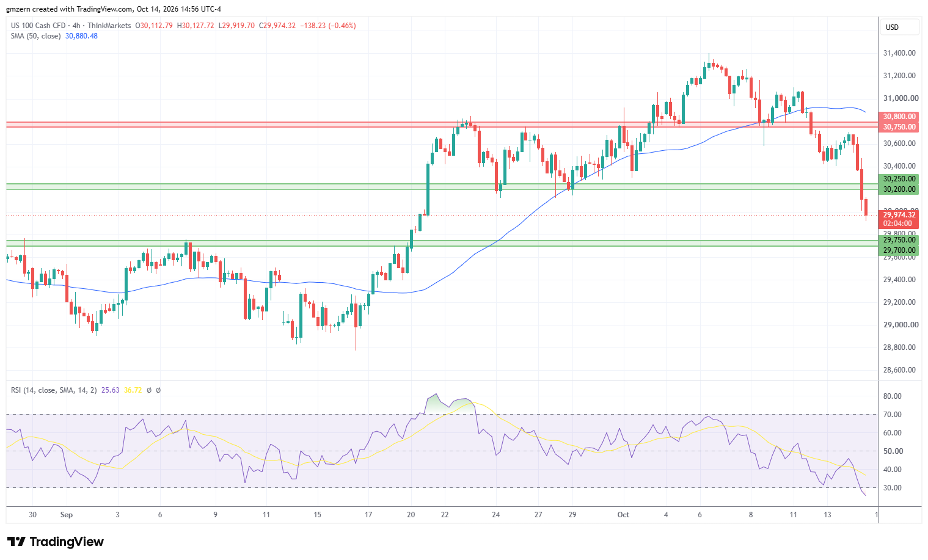Click "30,400.00" on the price axis
Image resolution: width=928 pixels, height=560 pixels.
click(x=899, y=166)
